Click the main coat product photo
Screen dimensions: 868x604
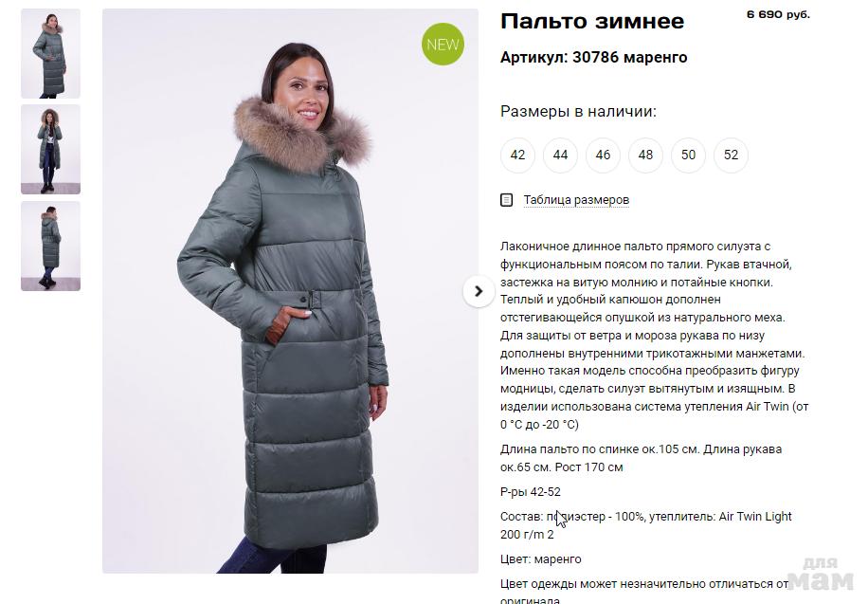point(290,291)
